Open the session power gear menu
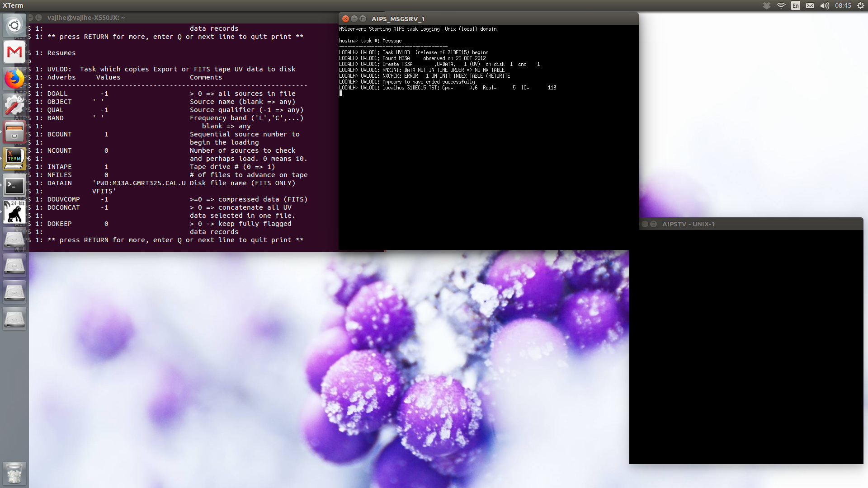The width and height of the screenshot is (868, 488). pos(861,5)
